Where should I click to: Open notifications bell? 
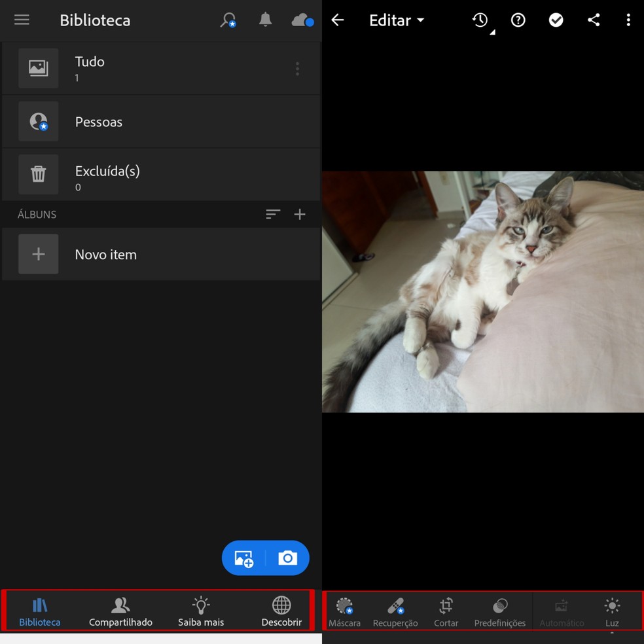[265, 20]
